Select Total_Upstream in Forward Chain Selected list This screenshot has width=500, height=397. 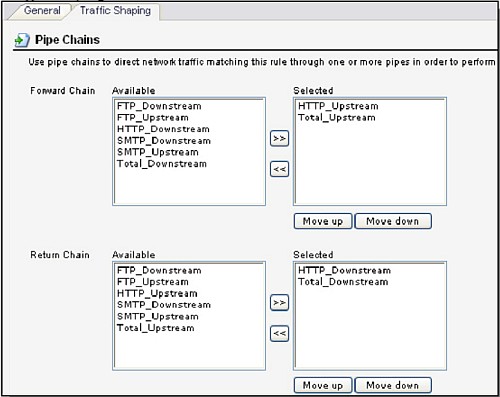(337, 118)
